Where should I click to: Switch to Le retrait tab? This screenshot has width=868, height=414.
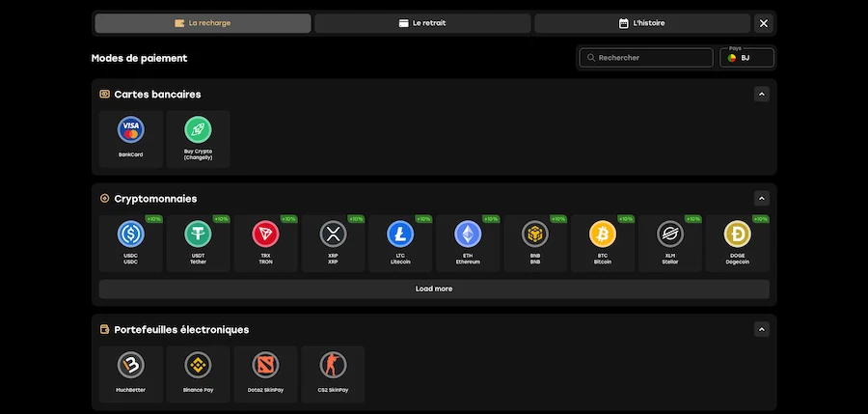(x=422, y=23)
